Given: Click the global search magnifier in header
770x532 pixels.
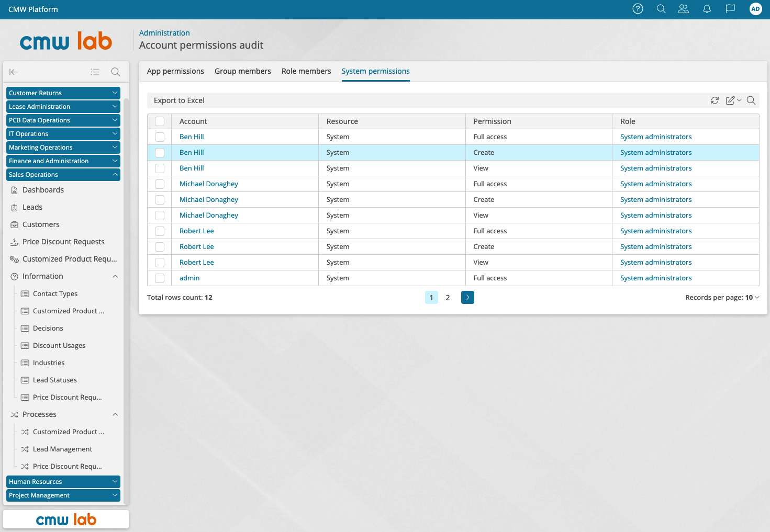Looking at the screenshot, I should click(x=661, y=9).
